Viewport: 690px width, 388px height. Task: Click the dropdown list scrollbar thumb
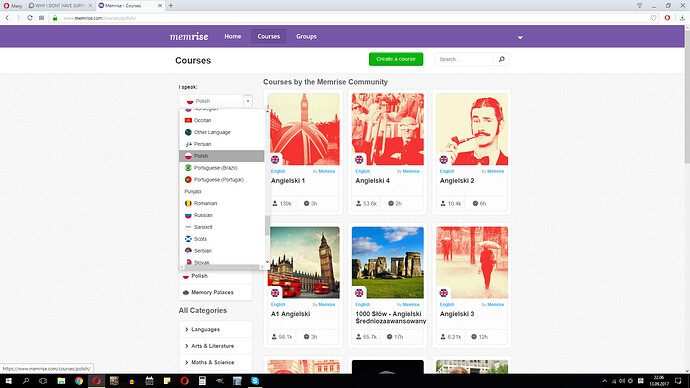pos(267,225)
